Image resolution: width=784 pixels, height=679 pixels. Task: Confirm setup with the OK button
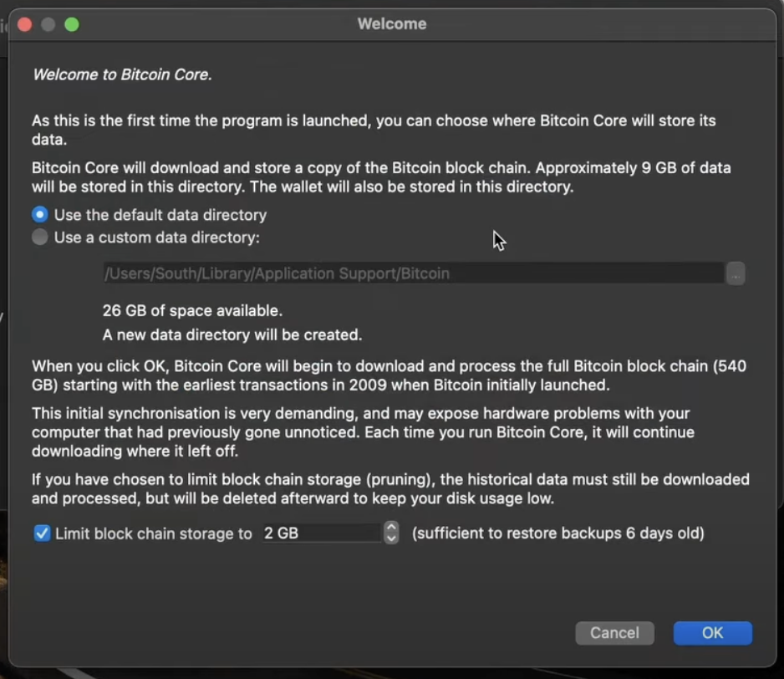712,633
